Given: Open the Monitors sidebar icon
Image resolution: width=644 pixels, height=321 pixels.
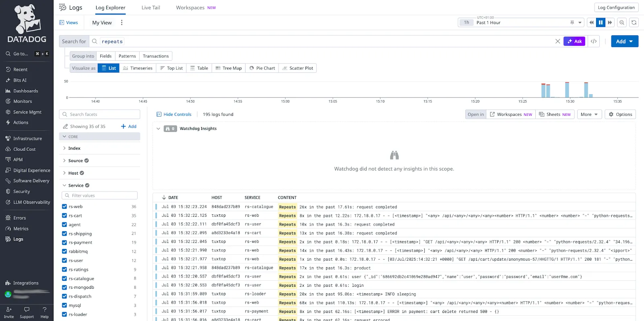Looking at the screenshot, I should point(8,101).
